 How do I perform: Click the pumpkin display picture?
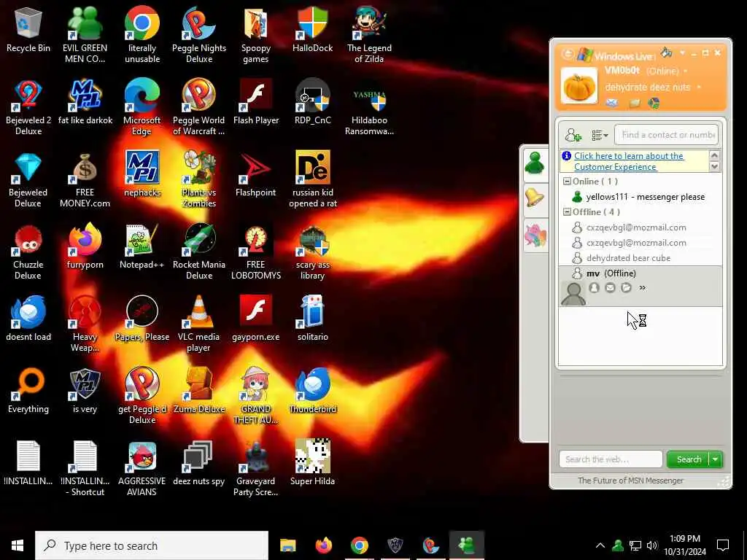pos(578,86)
